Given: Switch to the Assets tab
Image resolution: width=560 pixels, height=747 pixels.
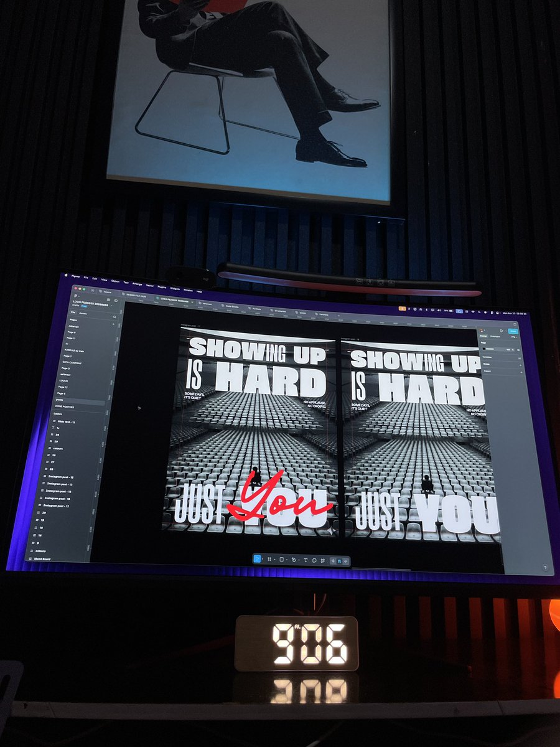Looking at the screenshot, I should (x=83, y=313).
